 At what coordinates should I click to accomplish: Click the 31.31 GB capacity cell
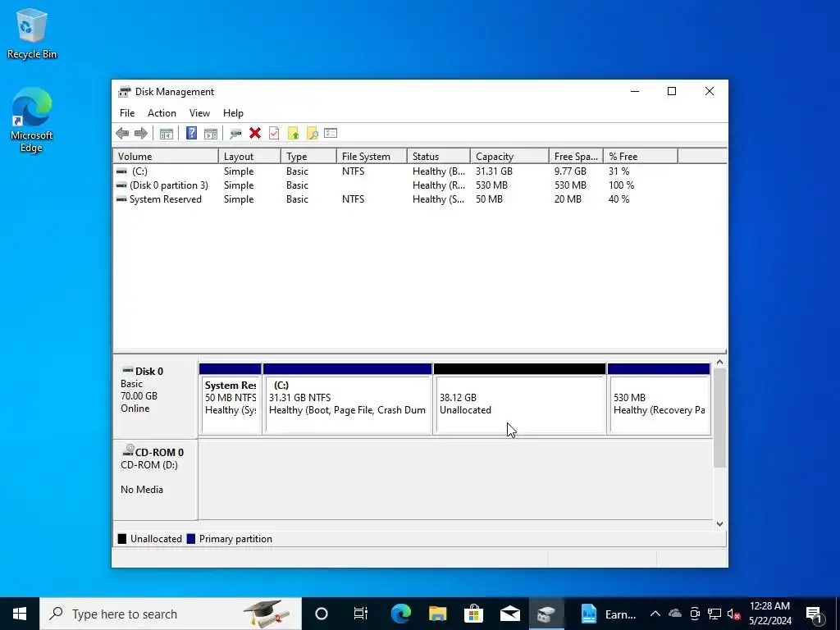494,171
